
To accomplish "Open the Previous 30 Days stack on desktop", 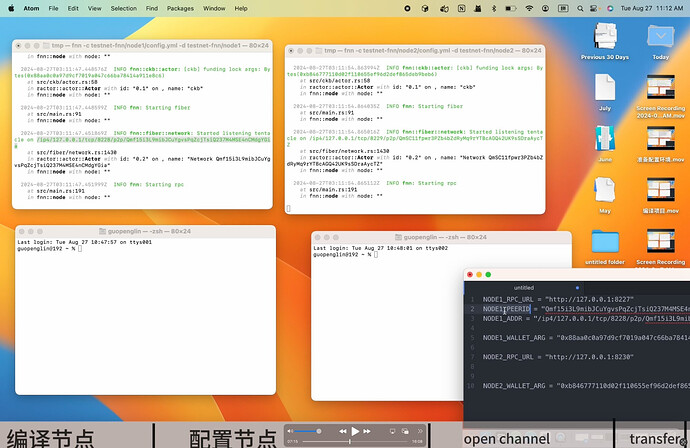I will point(605,37).
